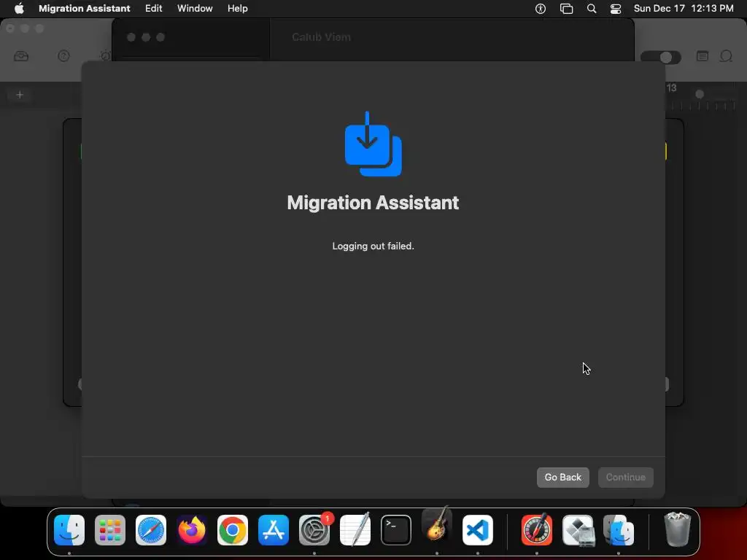Viewport: 747px width, 560px height.
Task: Open Visual Studio Code from the Dock
Action: 477,530
